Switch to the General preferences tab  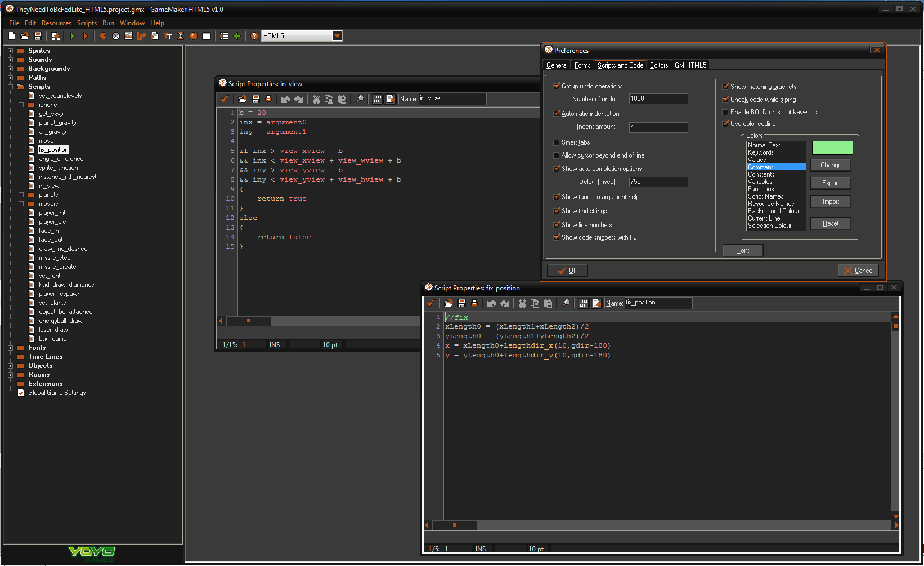[x=557, y=65]
